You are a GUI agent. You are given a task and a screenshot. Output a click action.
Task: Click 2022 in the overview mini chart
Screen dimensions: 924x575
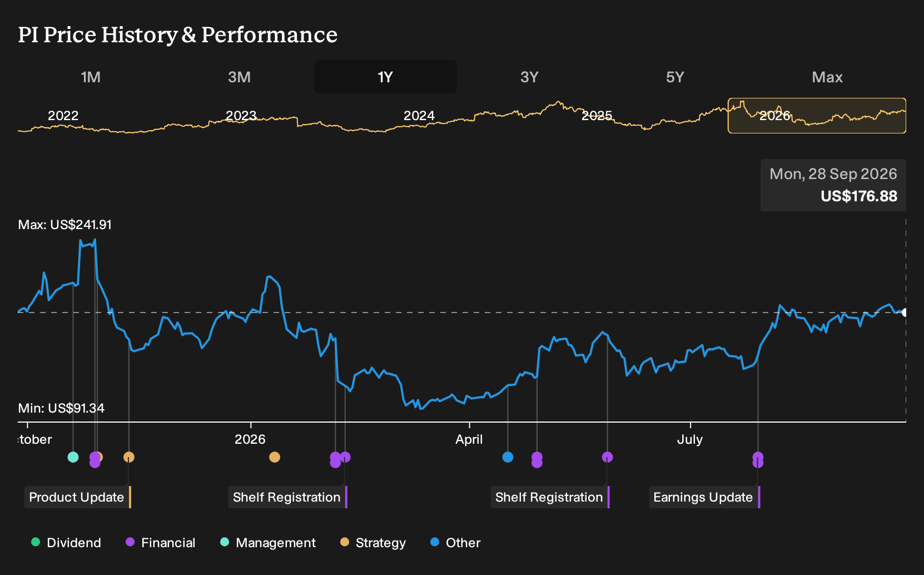pos(63,116)
